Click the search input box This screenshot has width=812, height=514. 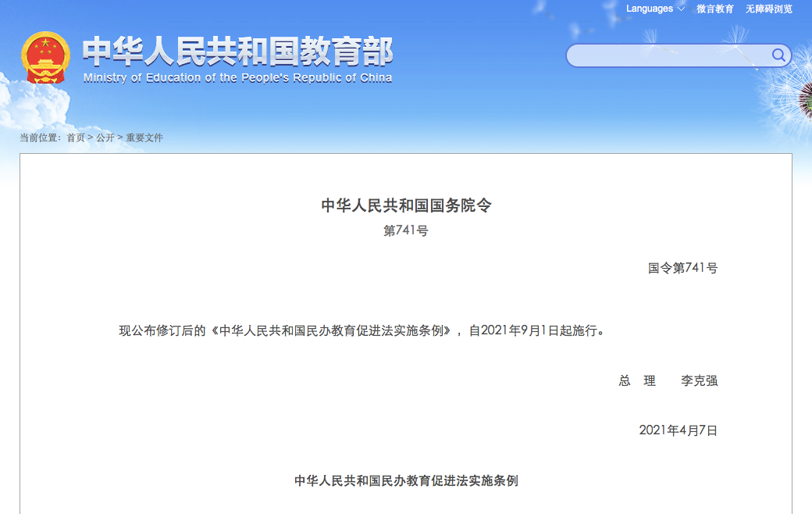[x=671, y=55]
